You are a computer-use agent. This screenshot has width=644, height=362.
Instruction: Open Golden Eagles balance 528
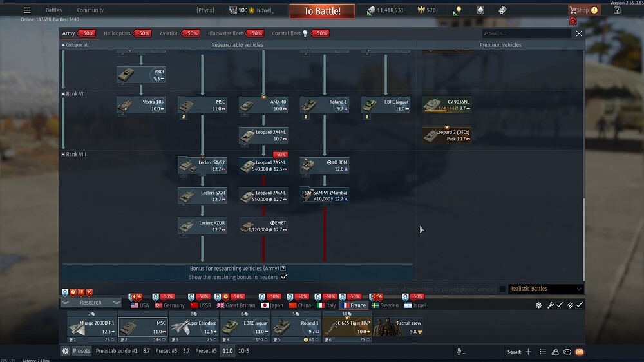[426, 10]
